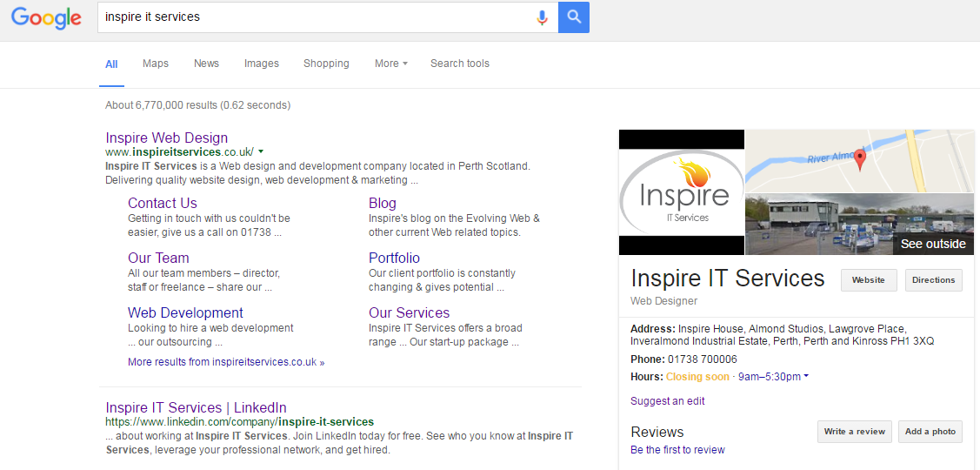Screen dimensions: 980x470
Task: Click the Inspire House address text
Action: pyautogui.click(x=783, y=335)
